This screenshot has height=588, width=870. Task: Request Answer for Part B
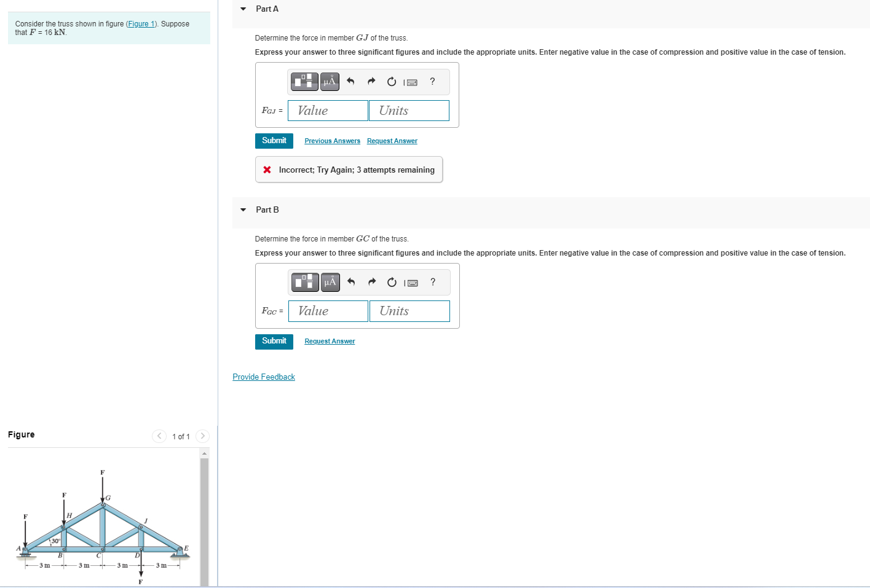(x=330, y=341)
